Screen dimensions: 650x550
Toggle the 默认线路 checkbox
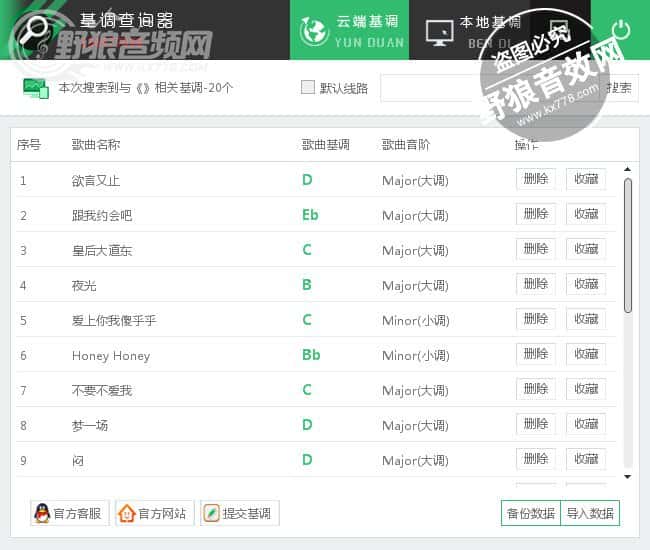[308, 87]
